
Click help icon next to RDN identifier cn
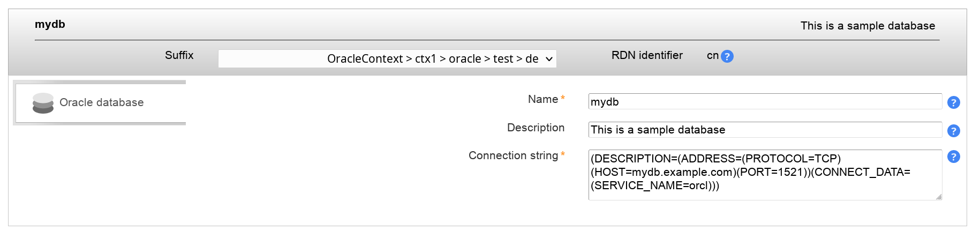[x=727, y=56]
